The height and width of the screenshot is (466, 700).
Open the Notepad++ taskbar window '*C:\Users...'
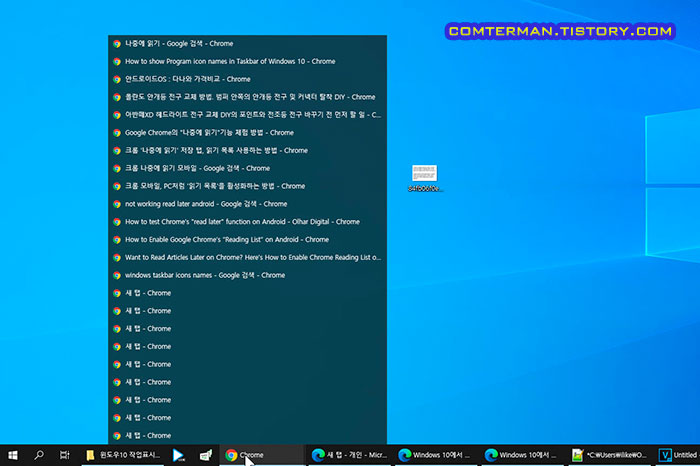tap(609, 455)
